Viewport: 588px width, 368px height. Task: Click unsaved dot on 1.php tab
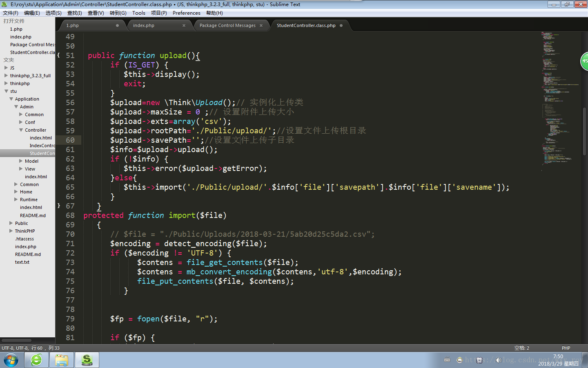pos(117,25)
